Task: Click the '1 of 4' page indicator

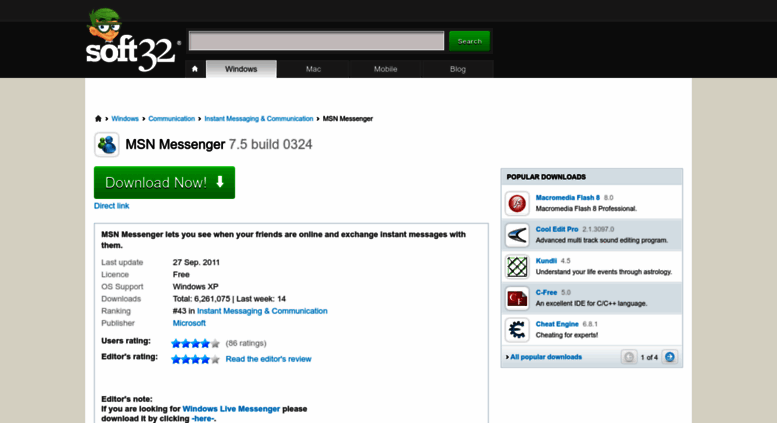Action: [649, 357]
